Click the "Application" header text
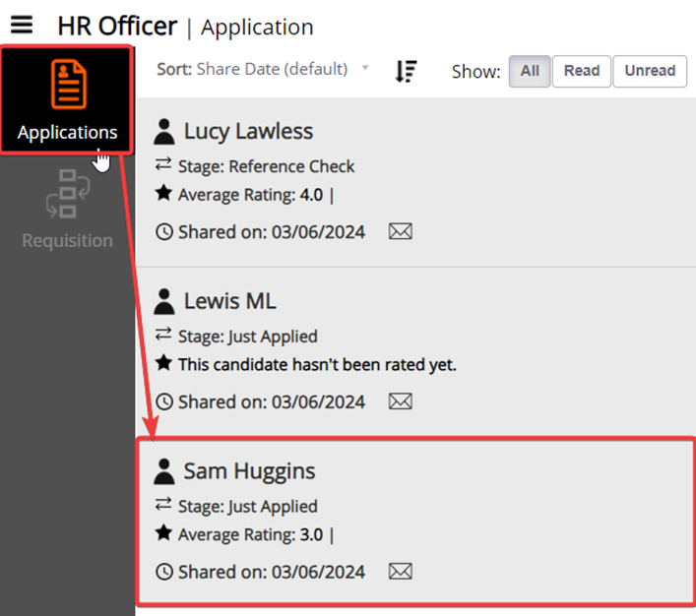The width and height of the screenshot is (696, 616). point(257,28)
